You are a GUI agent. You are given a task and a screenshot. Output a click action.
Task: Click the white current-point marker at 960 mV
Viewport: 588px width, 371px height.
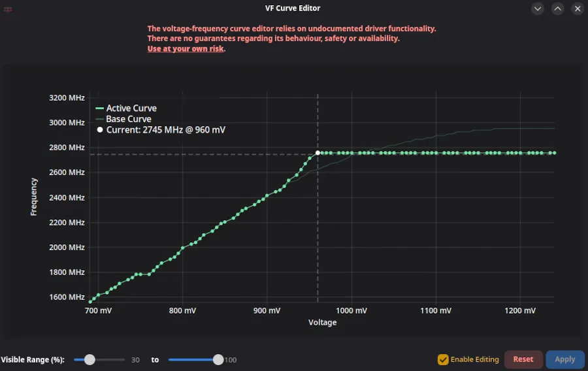tap(318, 153)
